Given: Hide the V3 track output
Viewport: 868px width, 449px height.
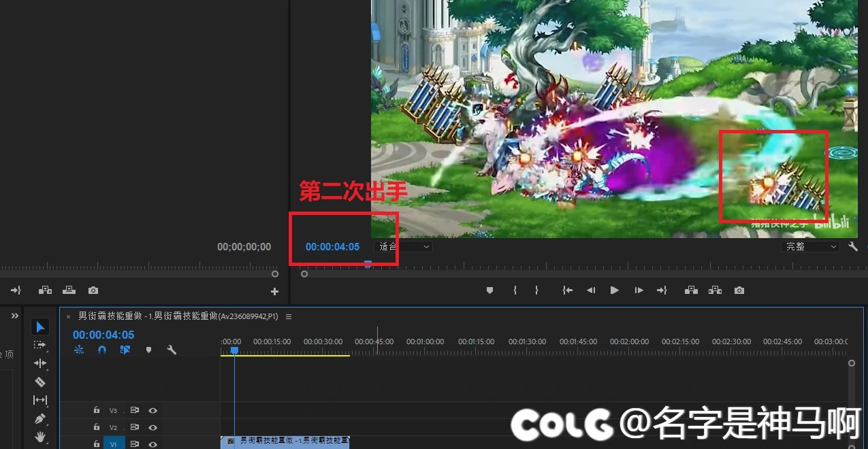Looking at the screenshot, I should tap(153, 410).
